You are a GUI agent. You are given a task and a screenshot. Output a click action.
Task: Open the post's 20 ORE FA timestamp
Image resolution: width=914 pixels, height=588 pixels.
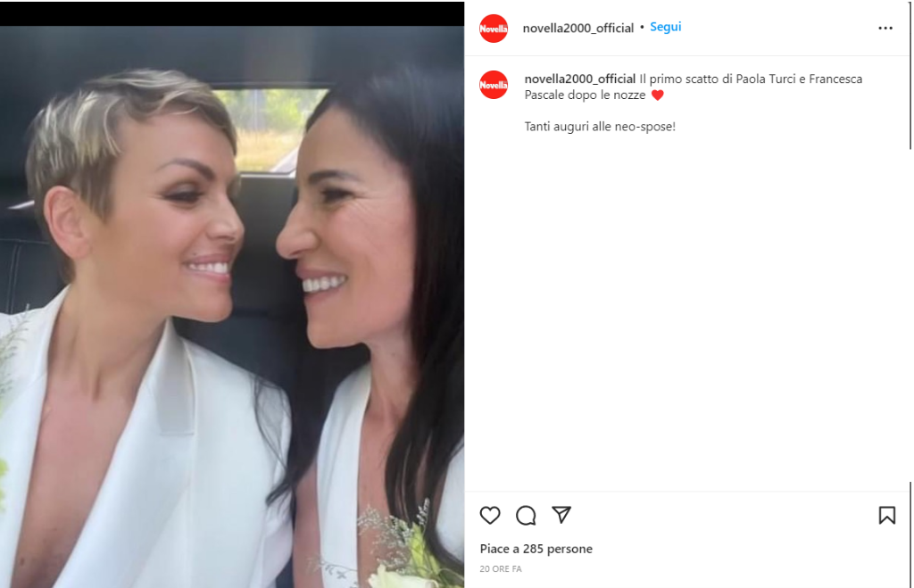click(500, 568)
